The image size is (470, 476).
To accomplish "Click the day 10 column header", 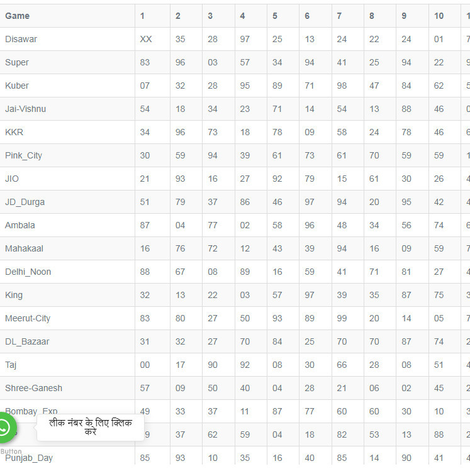I will click(439, 16).
